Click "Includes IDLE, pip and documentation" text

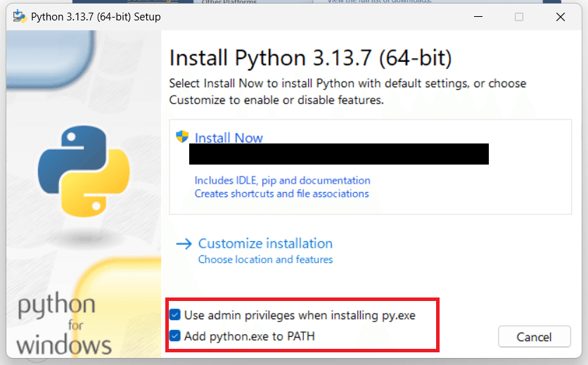(x=282, y=180)
